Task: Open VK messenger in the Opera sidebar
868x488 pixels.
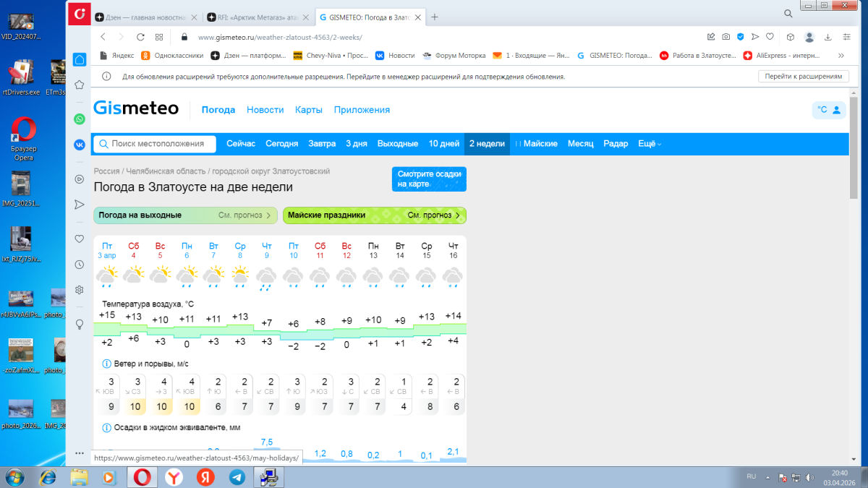Action: coord(80,144)
